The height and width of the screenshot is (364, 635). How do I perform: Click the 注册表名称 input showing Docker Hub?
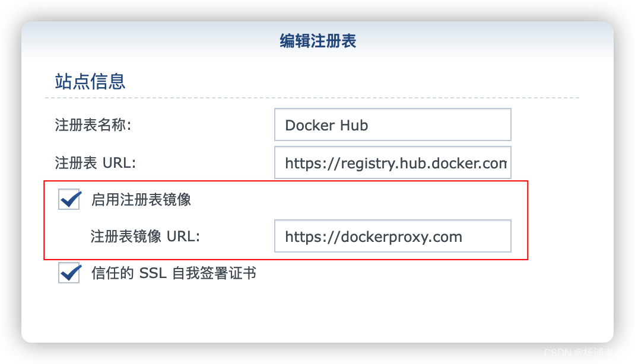pos(392,124)
